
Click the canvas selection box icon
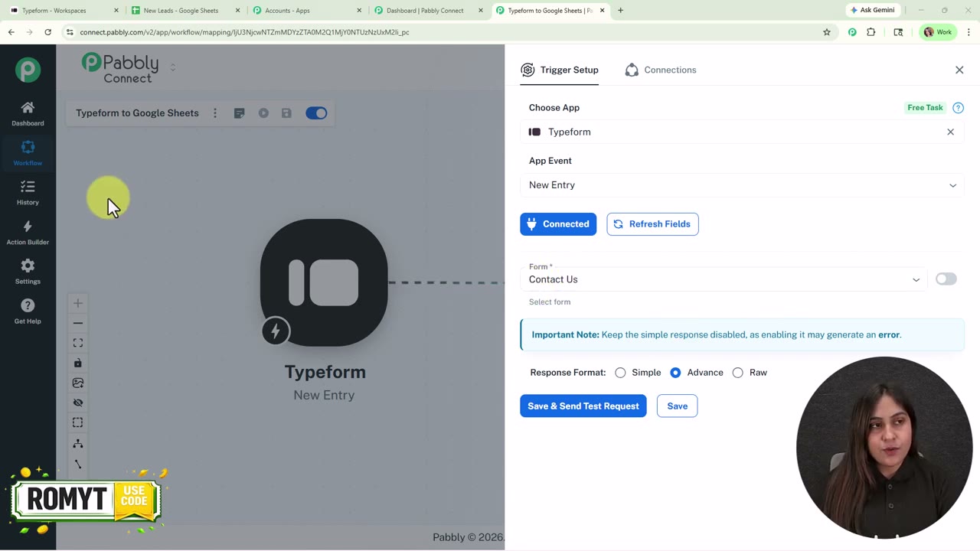click(77, 422)
